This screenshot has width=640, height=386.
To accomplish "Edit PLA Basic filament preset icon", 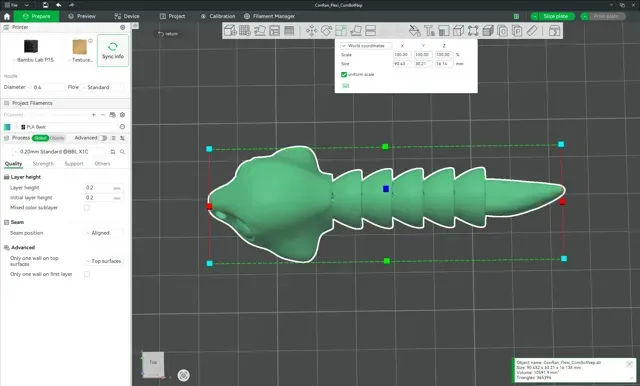I will (122, 127).
